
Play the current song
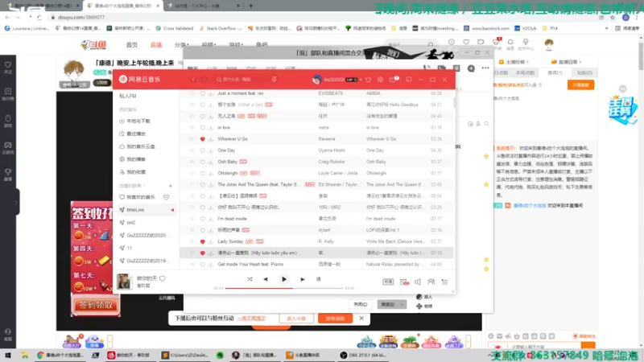(284, 279)
